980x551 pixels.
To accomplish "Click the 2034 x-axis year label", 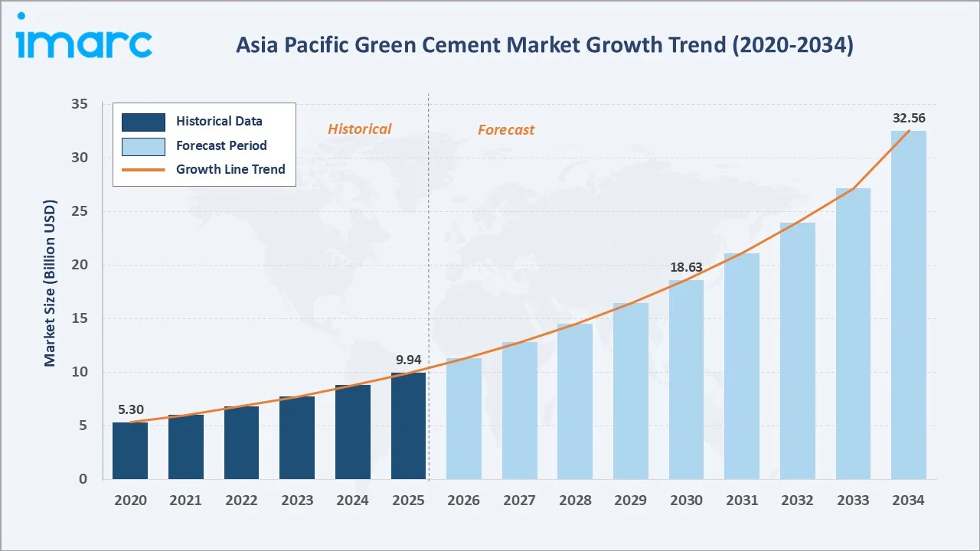I will (909, 500).
